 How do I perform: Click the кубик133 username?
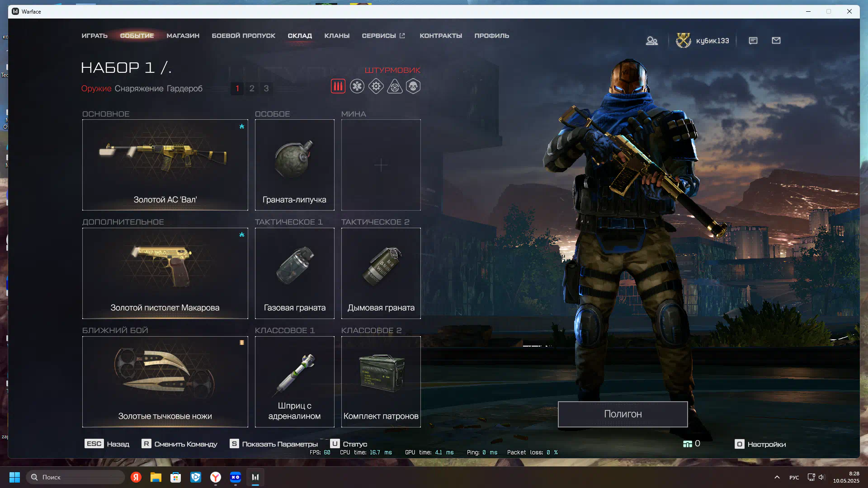pyautogui.click(x=712, y=41)
